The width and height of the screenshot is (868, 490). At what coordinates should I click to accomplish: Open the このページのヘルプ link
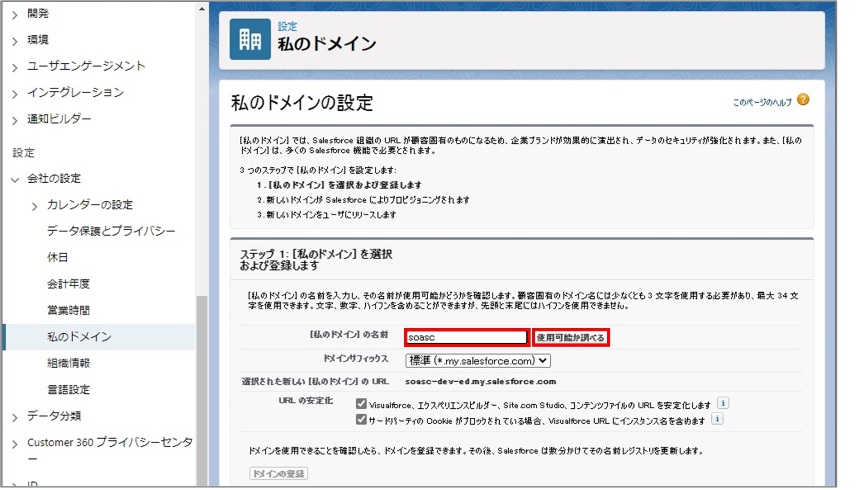(762, 102)
